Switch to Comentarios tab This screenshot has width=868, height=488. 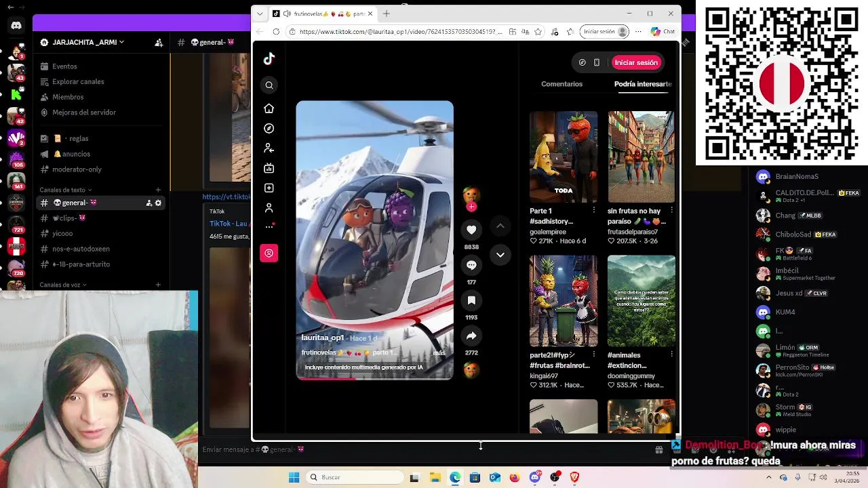point(561,84)
